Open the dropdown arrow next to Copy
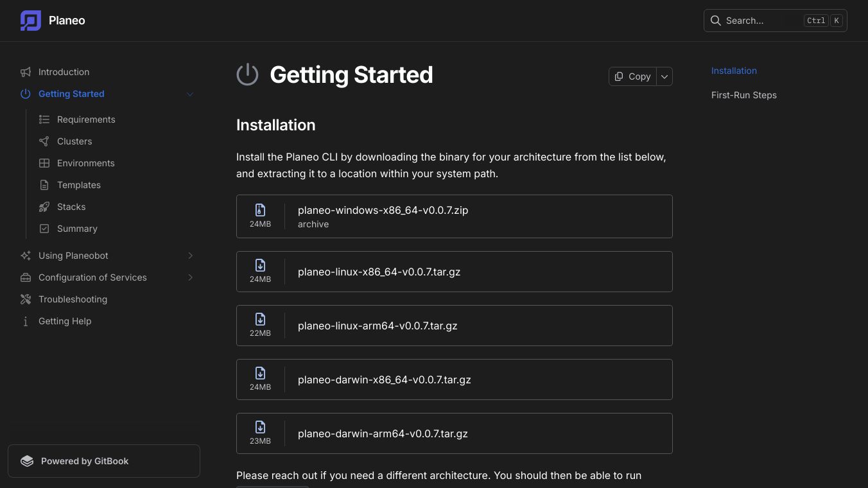The image size is (868, 488). [664, 76]
